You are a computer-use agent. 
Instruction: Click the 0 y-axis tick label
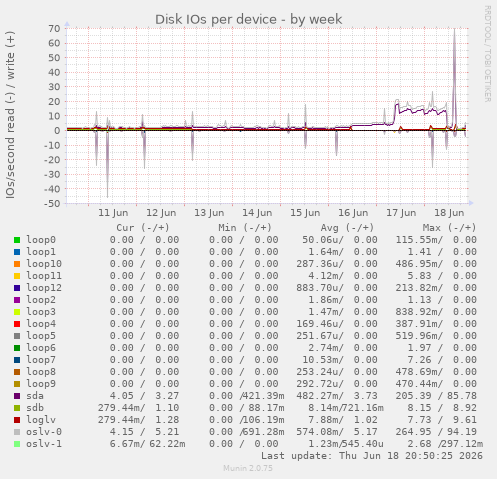pyautogui.click(x=58, y=130)
